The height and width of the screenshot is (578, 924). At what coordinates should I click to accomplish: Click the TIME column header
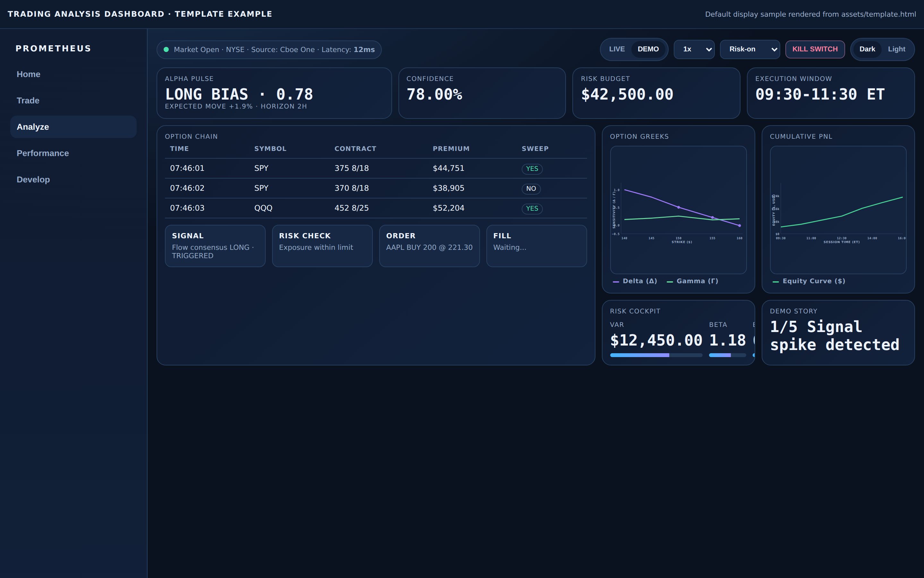click(x=179, y=149)
